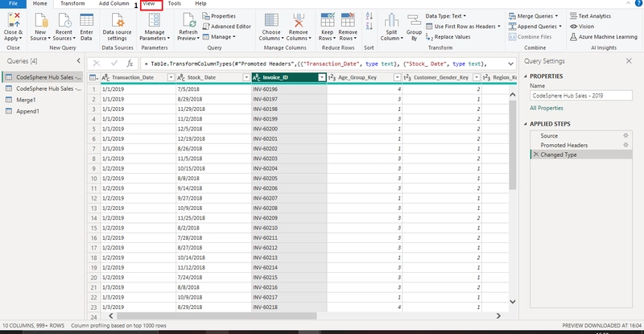Open the Invoice_ID column filter dropdown
The height and width of the screenshot is (334, 644).
(x=322, y=77)
